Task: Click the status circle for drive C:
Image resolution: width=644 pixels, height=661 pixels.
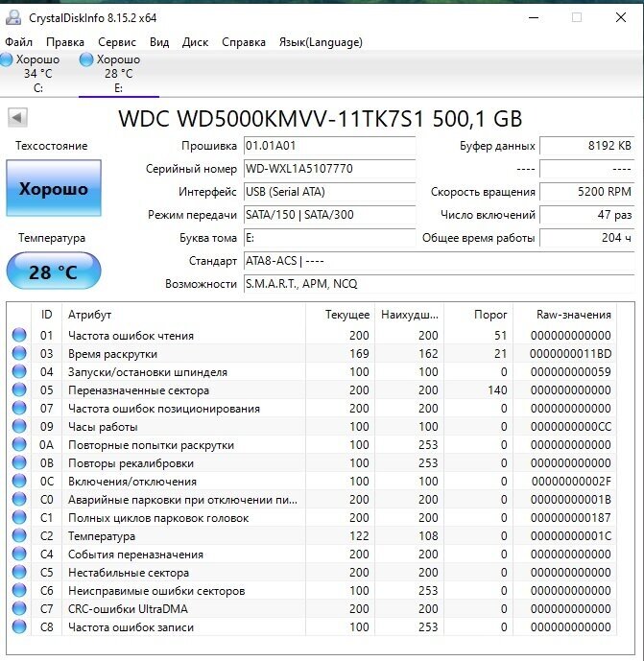Action: tap(7, 59)
